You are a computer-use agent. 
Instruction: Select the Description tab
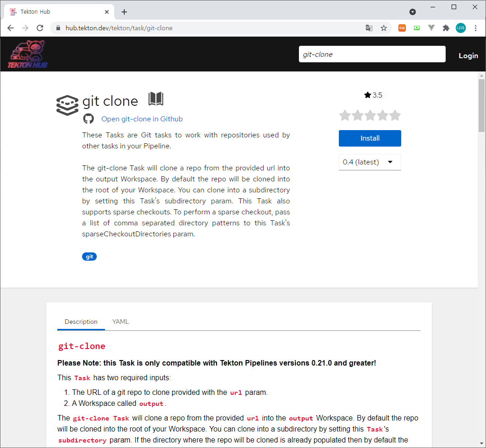tap(81, 322)
